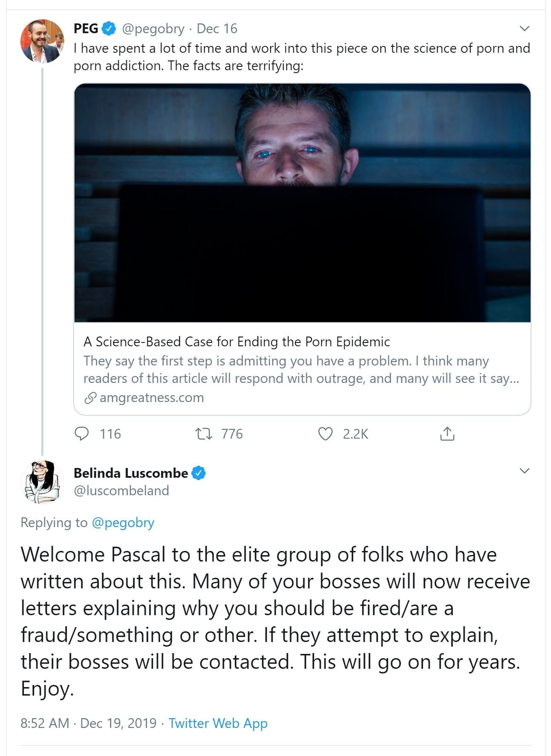
Task: Open PEG's profile picture
Action: click(42, 41)
